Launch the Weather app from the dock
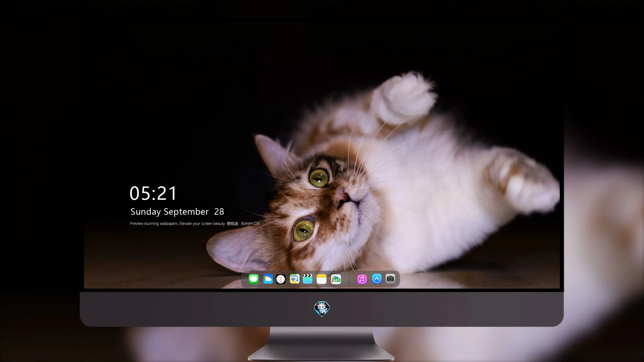This screenshot has height=362, width=644. tap(268, 279)
